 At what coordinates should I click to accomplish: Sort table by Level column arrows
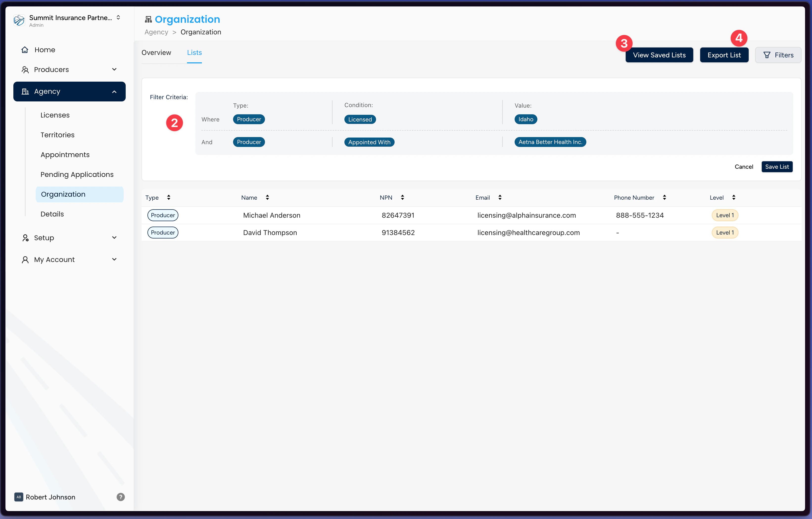tap(734, 198)
